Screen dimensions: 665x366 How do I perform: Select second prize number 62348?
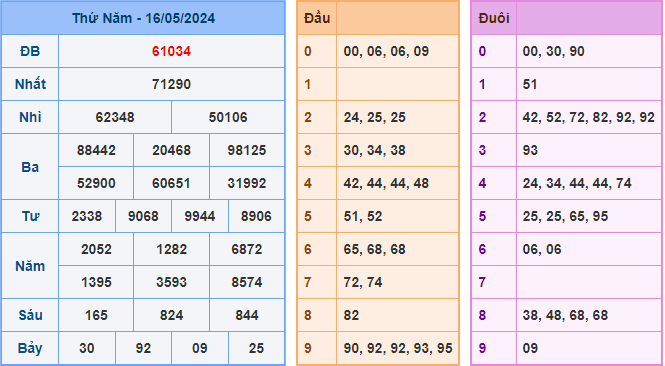[115, 117]
